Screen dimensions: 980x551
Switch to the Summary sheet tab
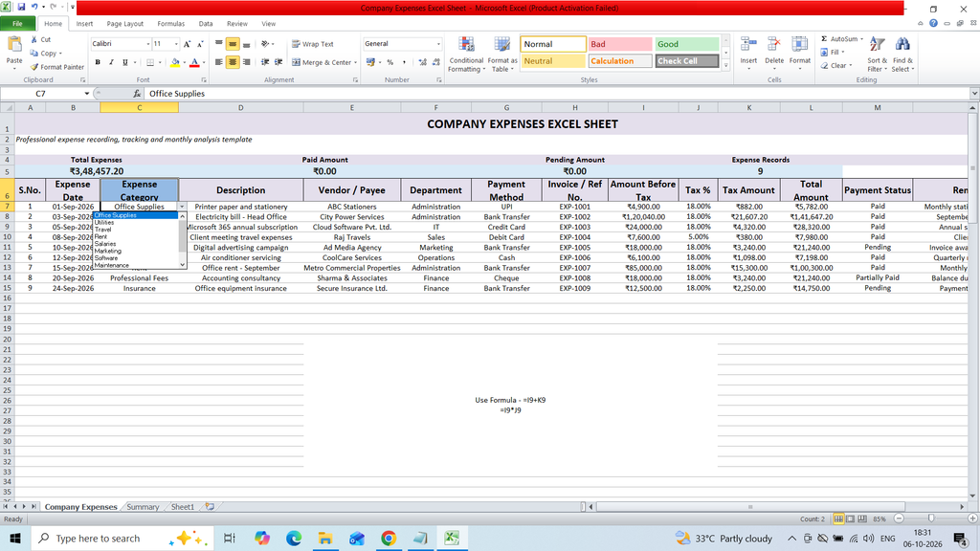coord(143,507)
